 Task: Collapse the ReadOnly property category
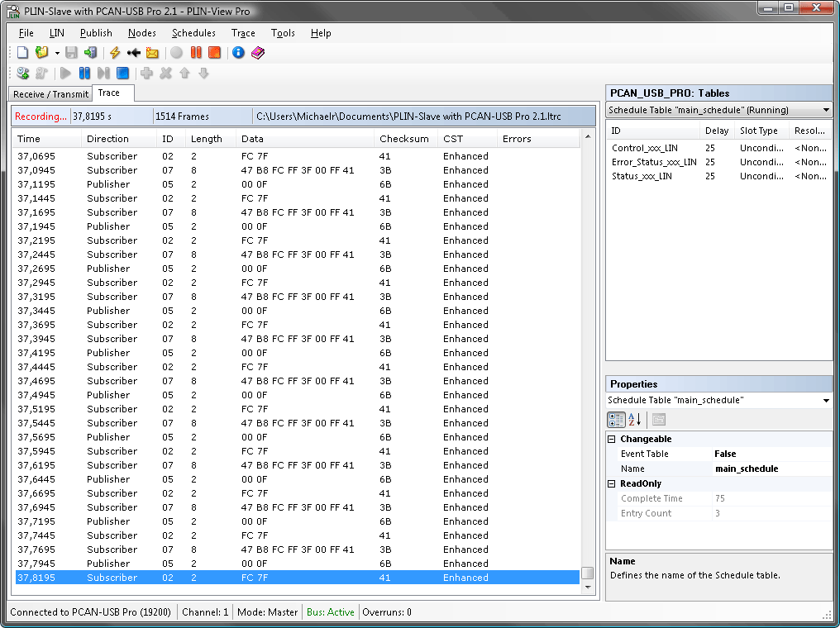[x=612, y=484]
